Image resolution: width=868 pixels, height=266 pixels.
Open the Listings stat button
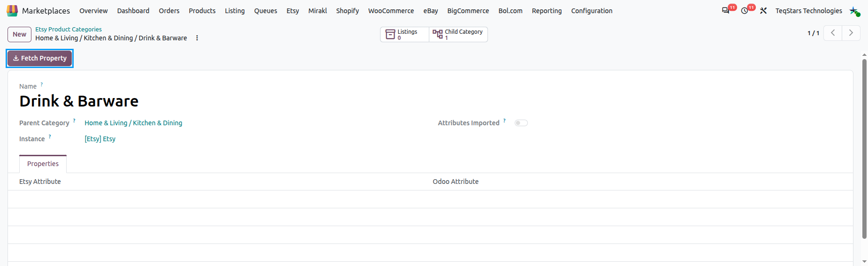(x=404, y=34)
